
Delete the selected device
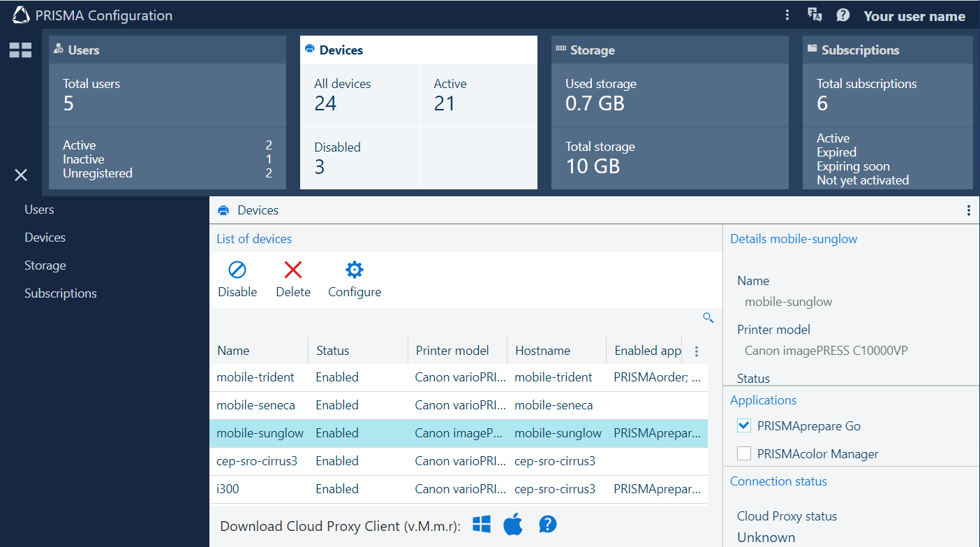(x=293, y=279)
